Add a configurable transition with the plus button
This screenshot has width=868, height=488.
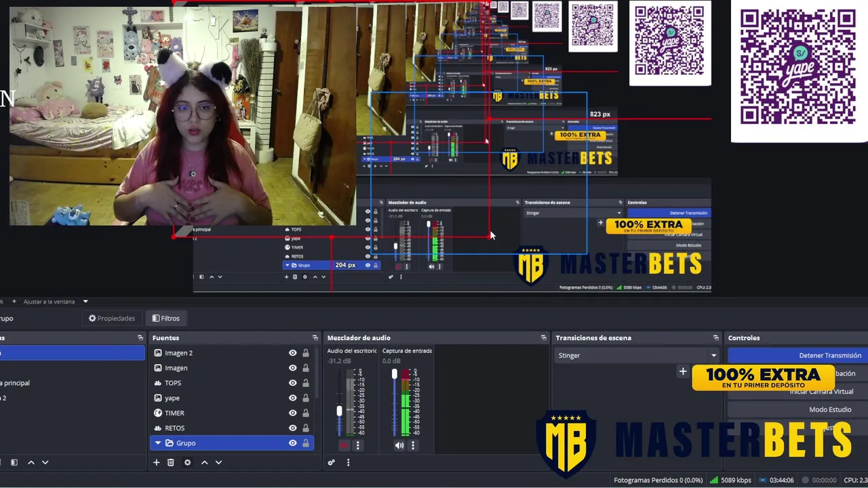pos(683,371)
